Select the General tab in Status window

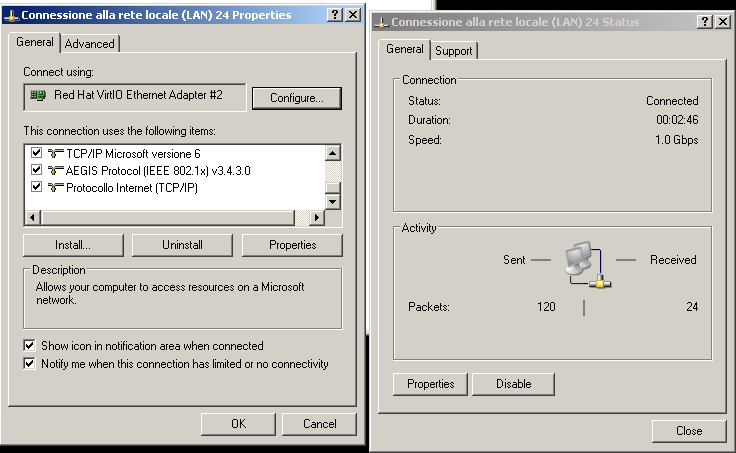point(405,49)
